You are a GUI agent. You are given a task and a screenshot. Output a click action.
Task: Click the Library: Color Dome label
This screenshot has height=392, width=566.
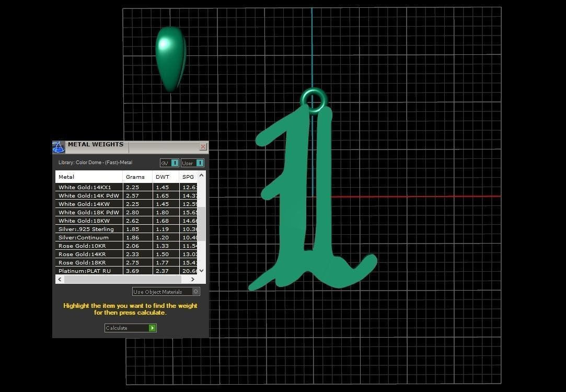95,163
